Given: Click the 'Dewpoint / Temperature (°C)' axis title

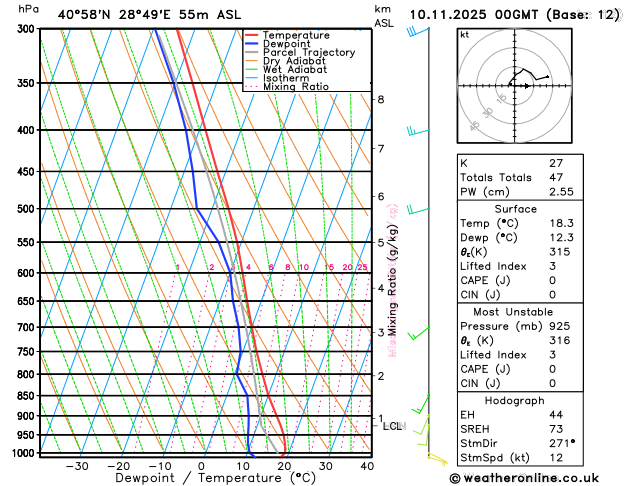Looking at the screenshot, I should point(215,478).
